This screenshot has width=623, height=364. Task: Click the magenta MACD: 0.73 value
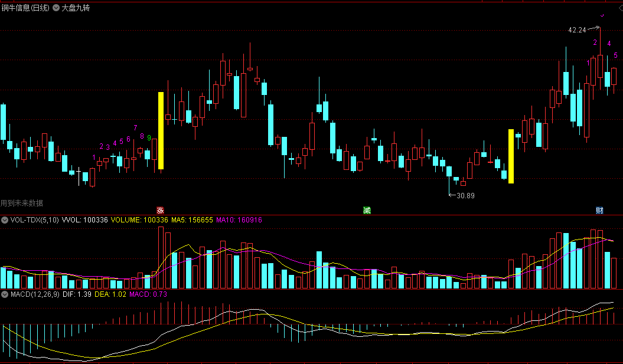pos(148,294)
